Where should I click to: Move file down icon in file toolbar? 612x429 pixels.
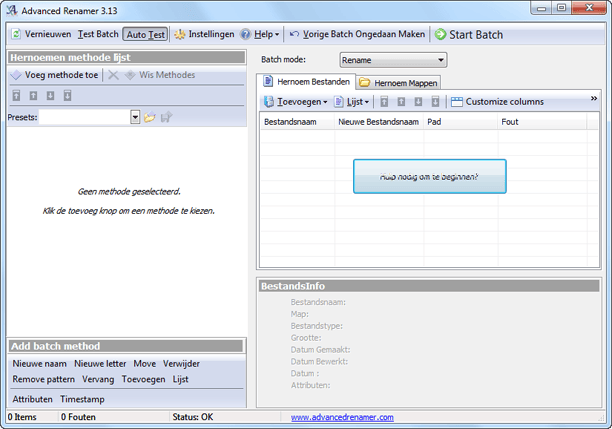coord(418,102)
